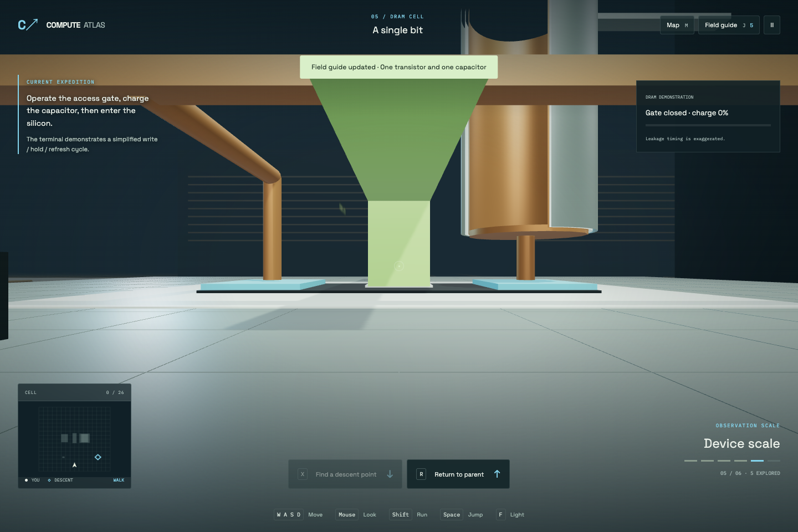Click the "Device scale" heading
This screenshot has height=532, width=798.
(x=742, y=443)
